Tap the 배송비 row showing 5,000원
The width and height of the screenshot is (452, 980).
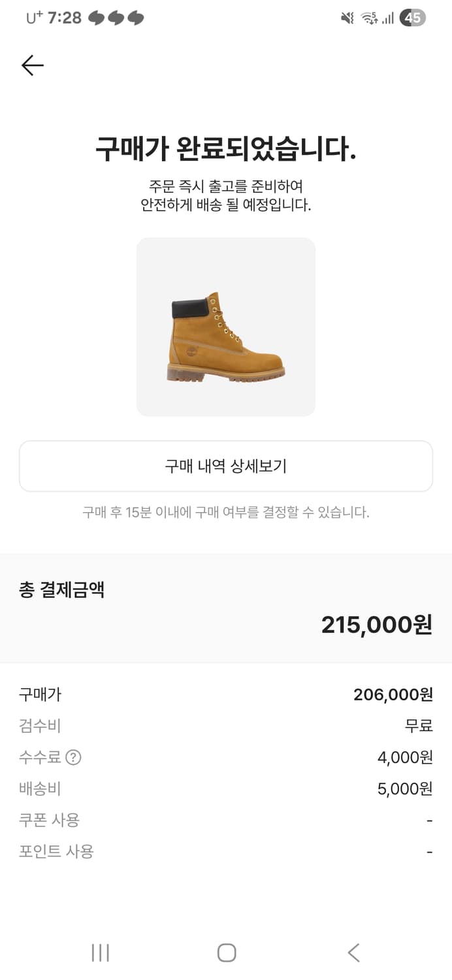click(226, 789)
